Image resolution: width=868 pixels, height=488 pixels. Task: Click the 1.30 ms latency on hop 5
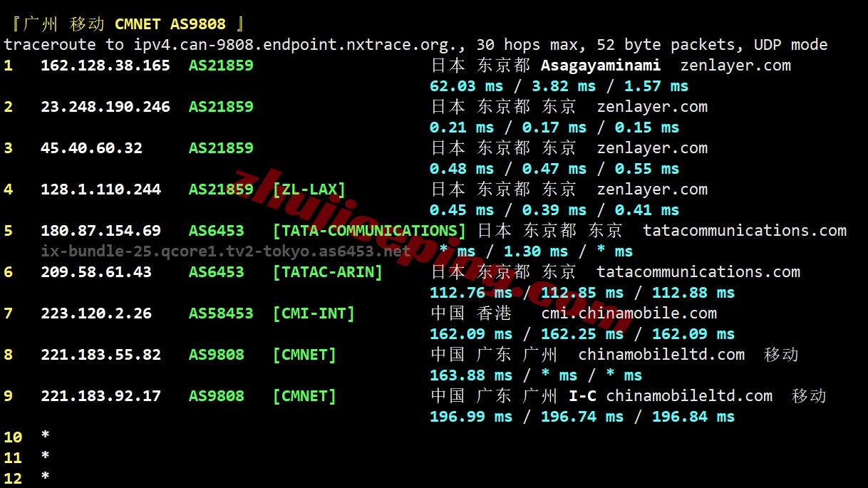(x=536, y=251)
